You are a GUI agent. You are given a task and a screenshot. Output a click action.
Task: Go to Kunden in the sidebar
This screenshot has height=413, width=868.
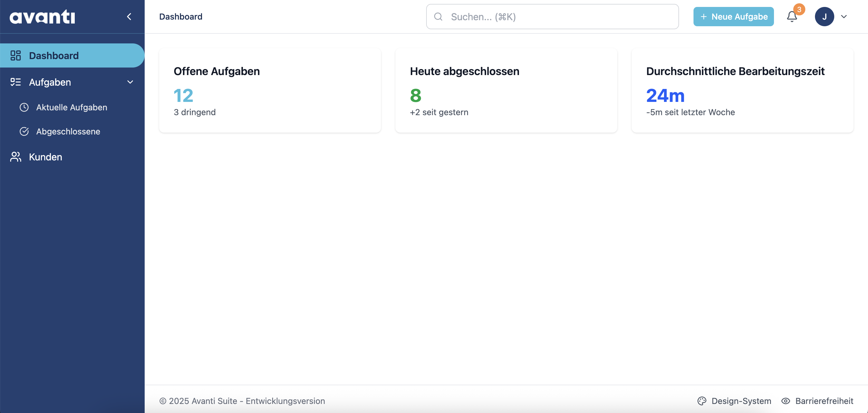pyautogui.click(x=46, y=157)
